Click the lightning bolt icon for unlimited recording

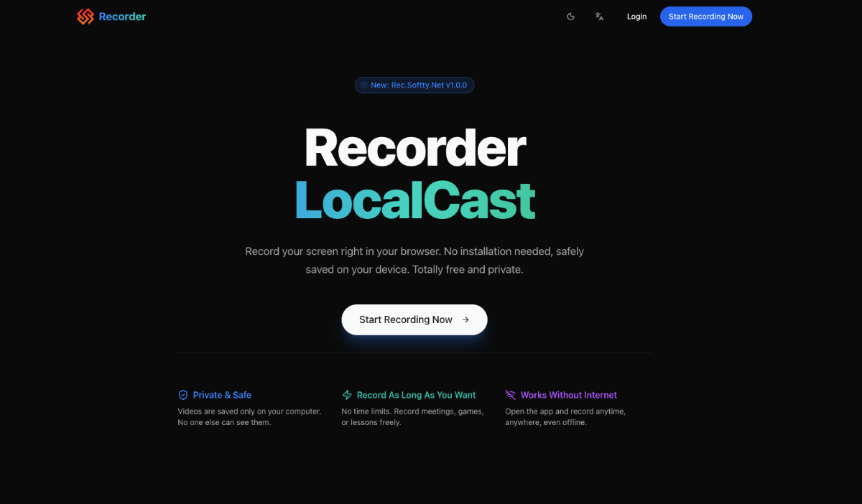tap(347, 395)
